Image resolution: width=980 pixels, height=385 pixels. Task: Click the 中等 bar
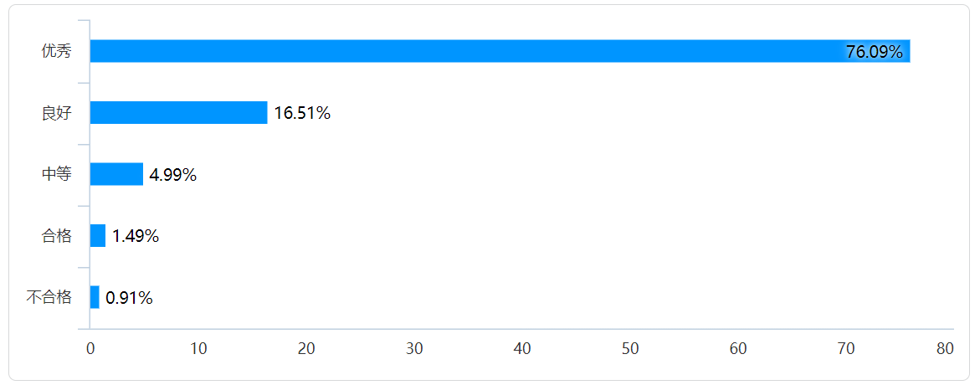(x=116, y=174)
